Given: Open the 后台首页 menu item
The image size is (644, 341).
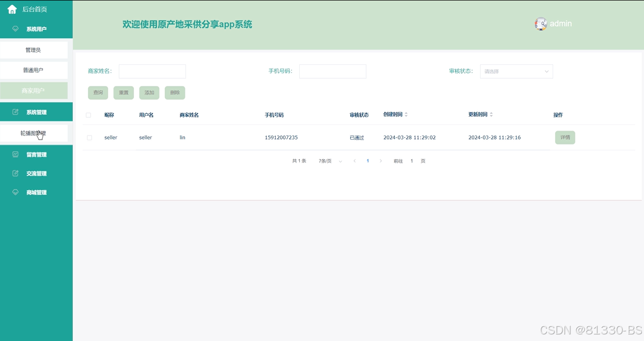Looking at the screenshot, I should [x=36, y=9].
